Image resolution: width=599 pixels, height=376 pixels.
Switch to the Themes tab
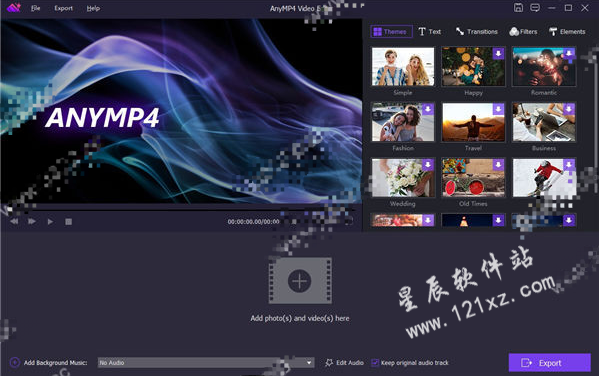tap(391, 31)
